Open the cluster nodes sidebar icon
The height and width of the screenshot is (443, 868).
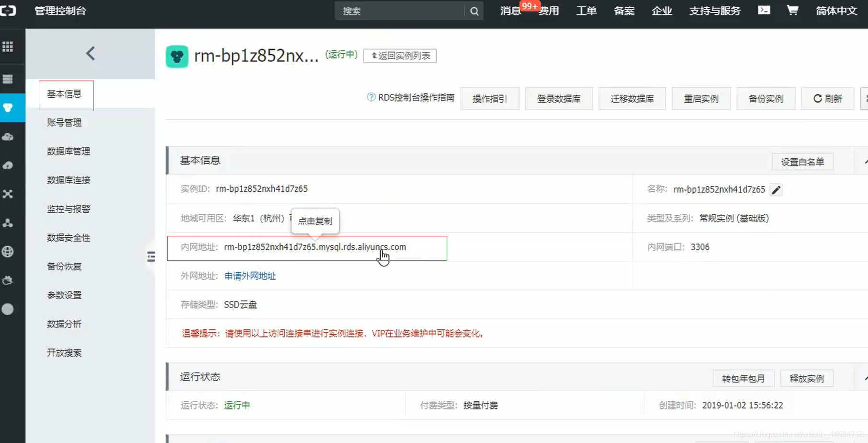(x=8, y=223)
